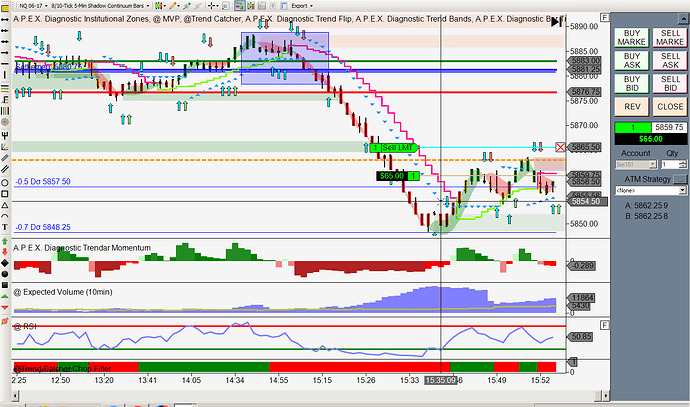690x407 pixels.
Task: Reverse position with REV button
Action: click(631, 106)
